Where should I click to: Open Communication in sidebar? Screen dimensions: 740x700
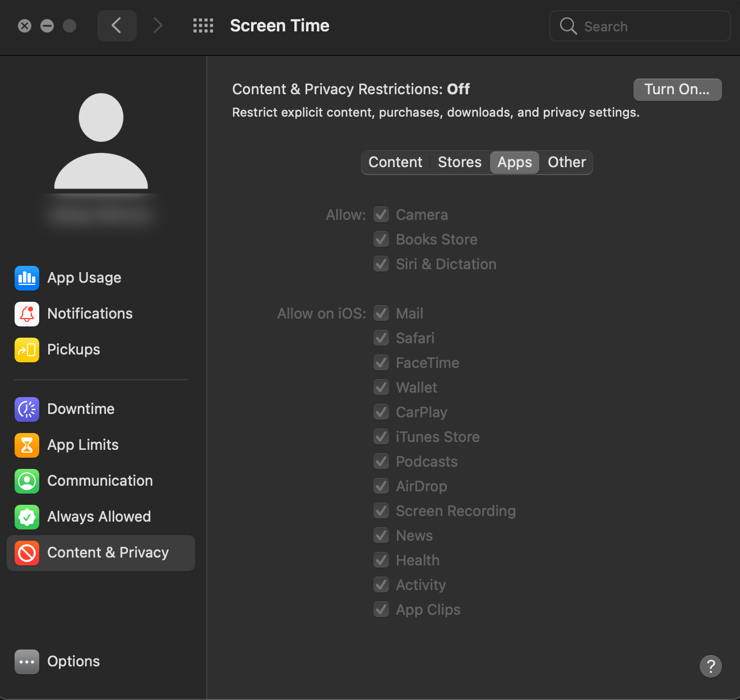click(101, 481)
